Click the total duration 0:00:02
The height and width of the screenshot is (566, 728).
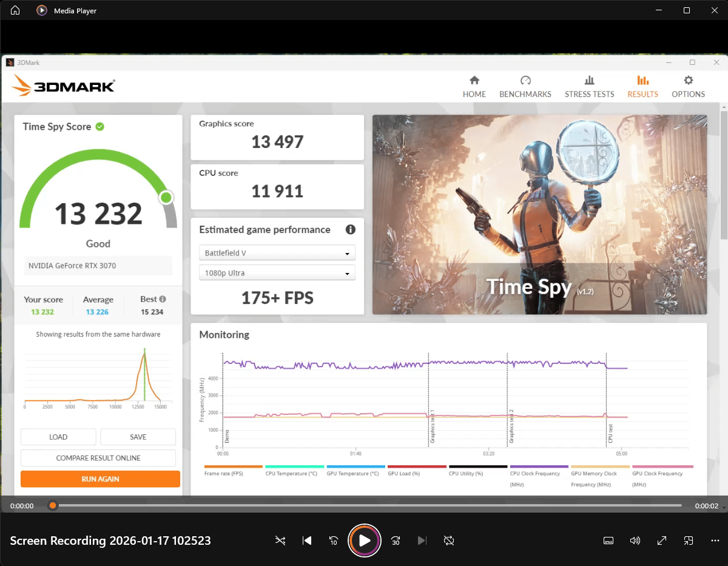(x=707, y=506)
